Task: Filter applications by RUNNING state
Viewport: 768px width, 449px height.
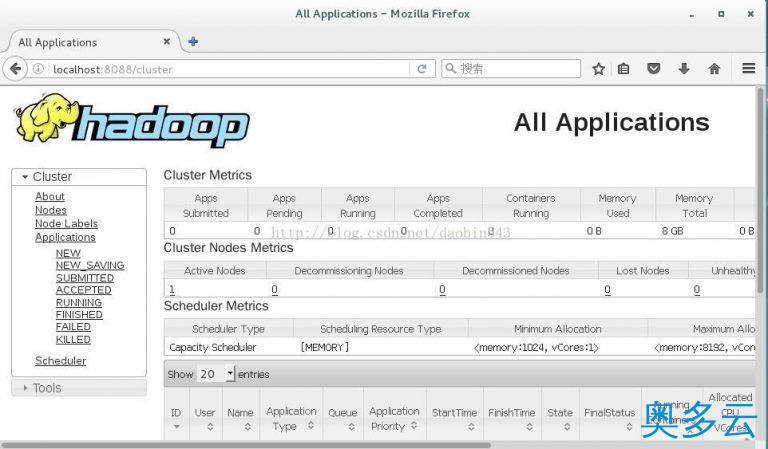Action: 79,303
